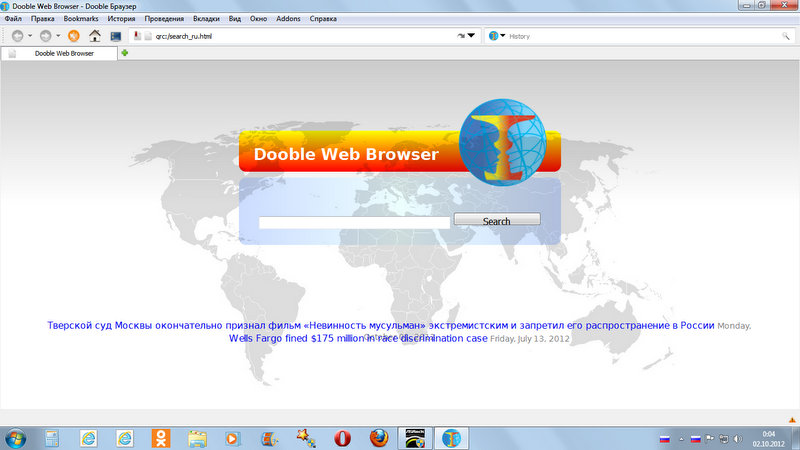The width and height of the screenshot is (800, 450).
Task: Open the Calculator taskbar icon
Action: click(52, 438)
